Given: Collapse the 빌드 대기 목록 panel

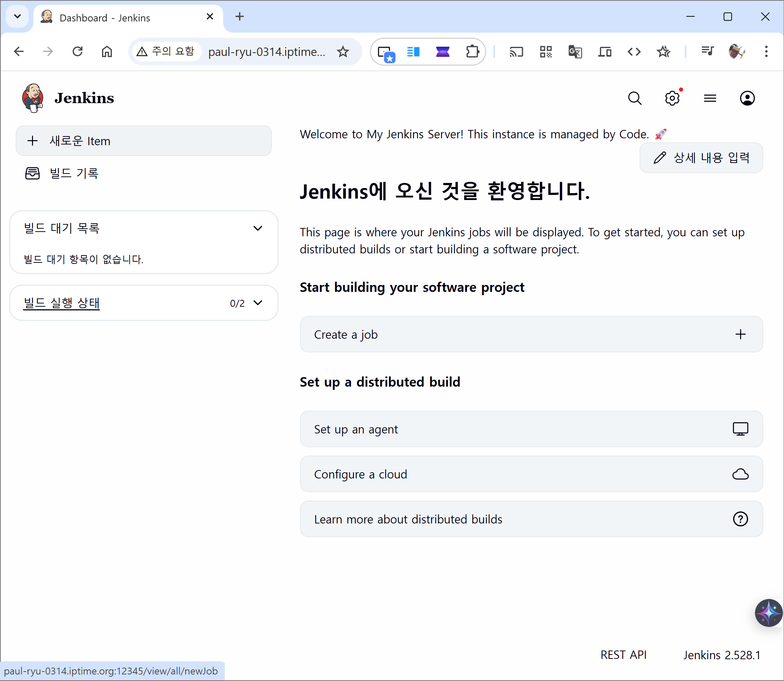Looking at the screenshot, I should (x=257, y=228).
